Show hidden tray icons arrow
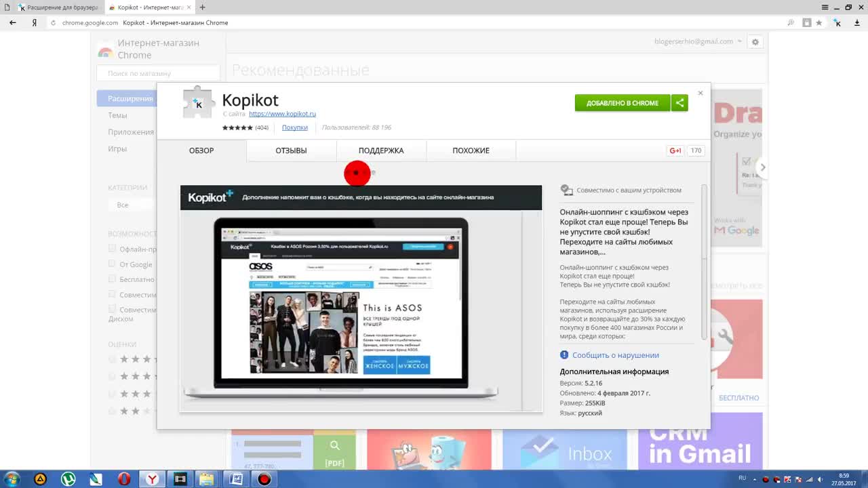The image size is (868, 488). (x=754, y=479)
